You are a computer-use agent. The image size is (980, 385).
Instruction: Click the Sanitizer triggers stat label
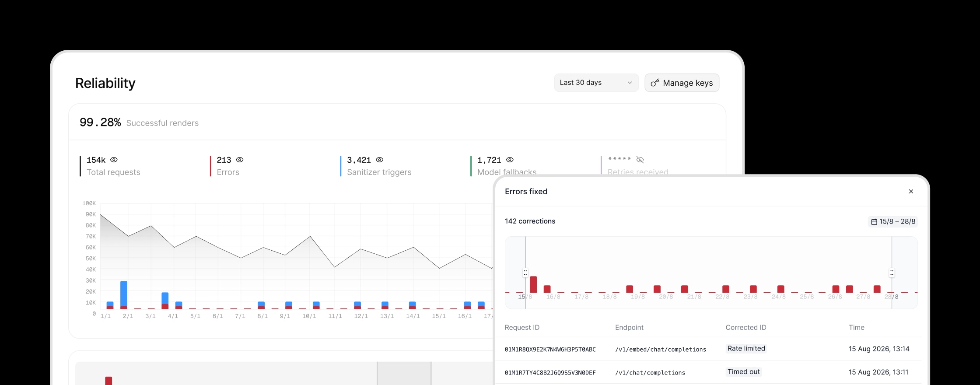point(379,172)
